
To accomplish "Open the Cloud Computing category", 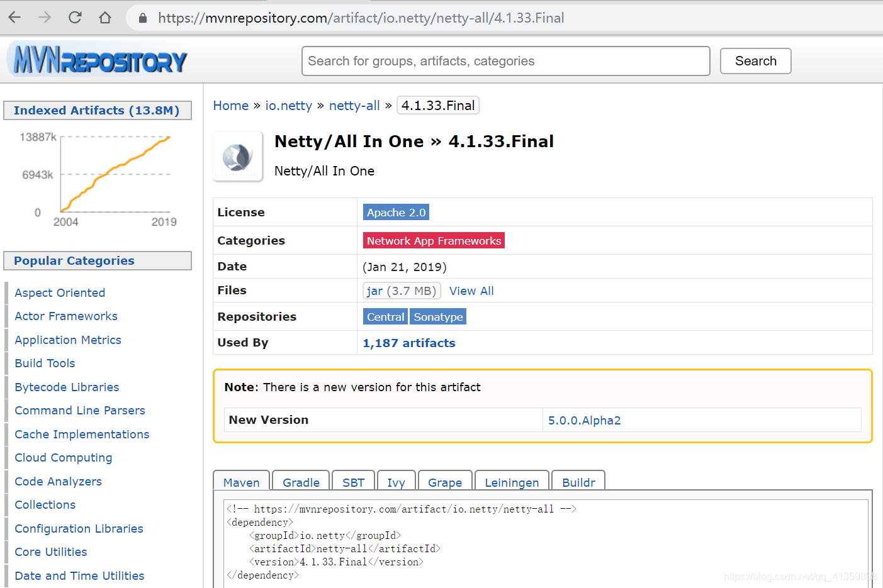I will (x=64, y=458).
